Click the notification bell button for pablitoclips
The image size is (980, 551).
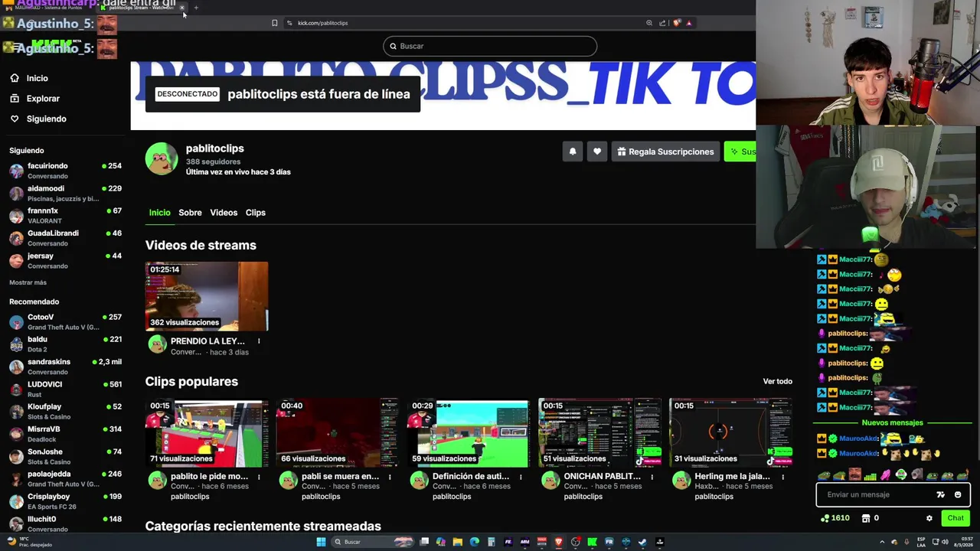(x=573, y=152)
